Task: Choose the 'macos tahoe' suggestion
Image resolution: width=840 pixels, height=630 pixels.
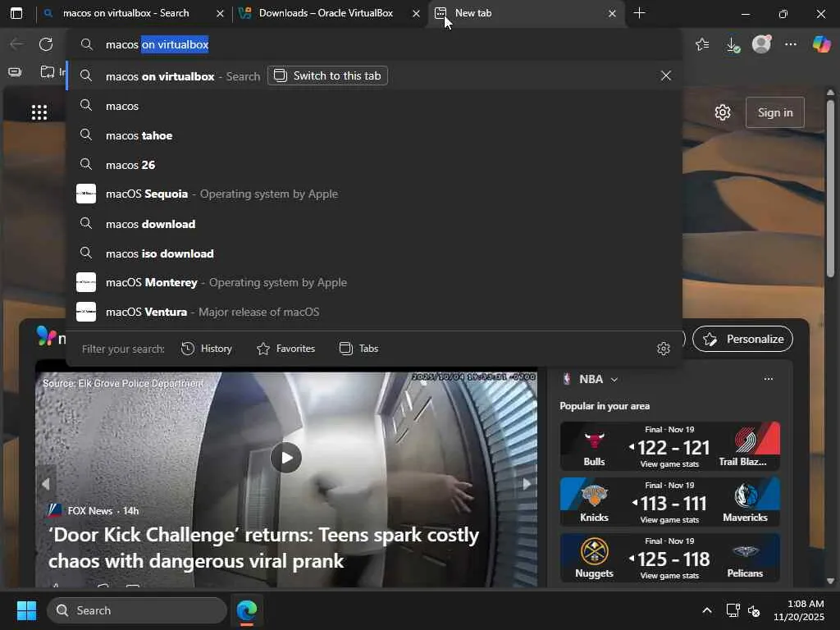Action: click(x=374, y=135)
